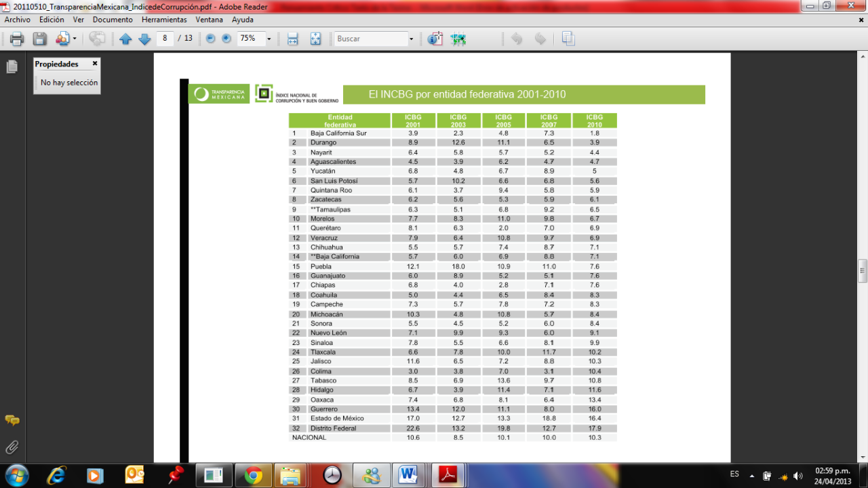Open the page thumbnails panel in sidebar
This screenshot has height=488, width=868.
coord(12,66)
